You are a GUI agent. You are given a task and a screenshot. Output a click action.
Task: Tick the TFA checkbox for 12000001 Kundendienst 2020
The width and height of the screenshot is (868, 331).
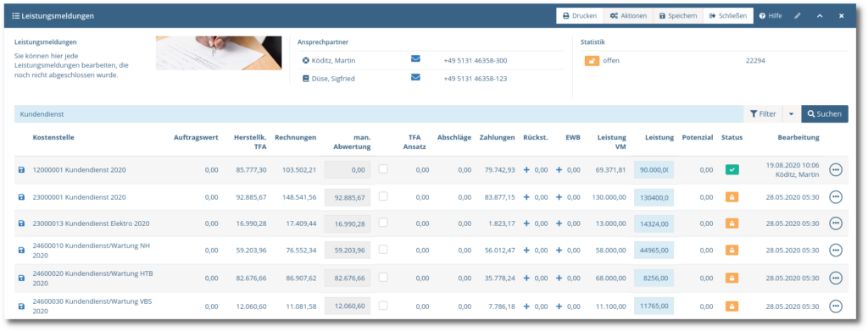point(383,169)
